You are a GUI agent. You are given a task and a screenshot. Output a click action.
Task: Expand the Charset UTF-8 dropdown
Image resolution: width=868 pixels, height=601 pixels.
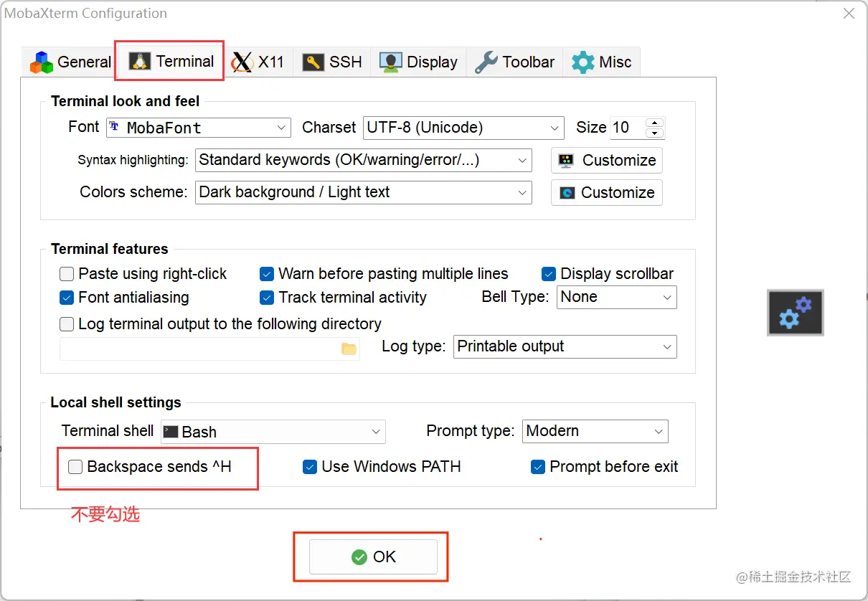(463, 128)
